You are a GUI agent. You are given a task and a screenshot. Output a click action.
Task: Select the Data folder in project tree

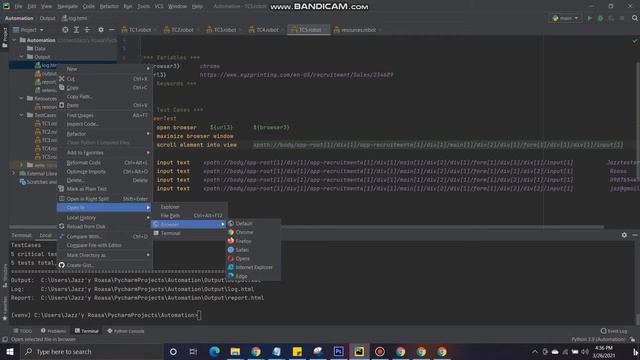point(40,49)
